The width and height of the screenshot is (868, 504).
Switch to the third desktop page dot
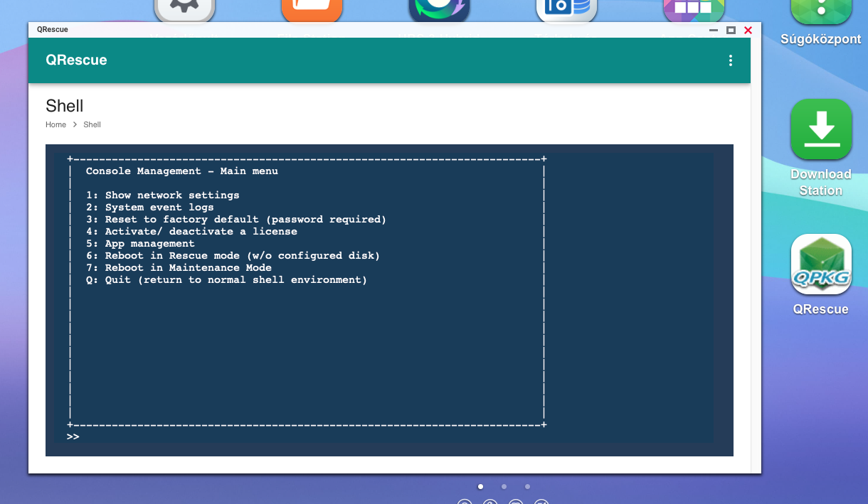(527, 487)
